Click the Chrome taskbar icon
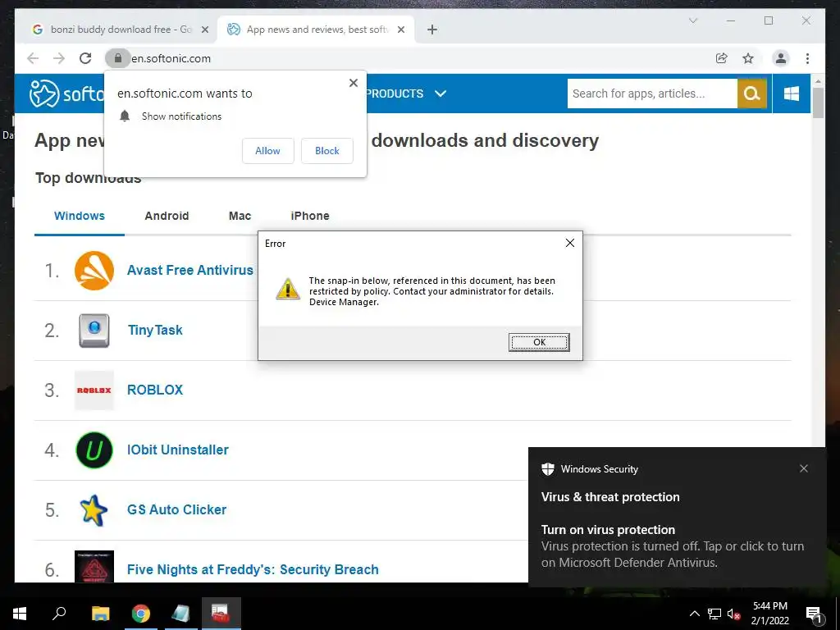 click(x=140, y=614)
